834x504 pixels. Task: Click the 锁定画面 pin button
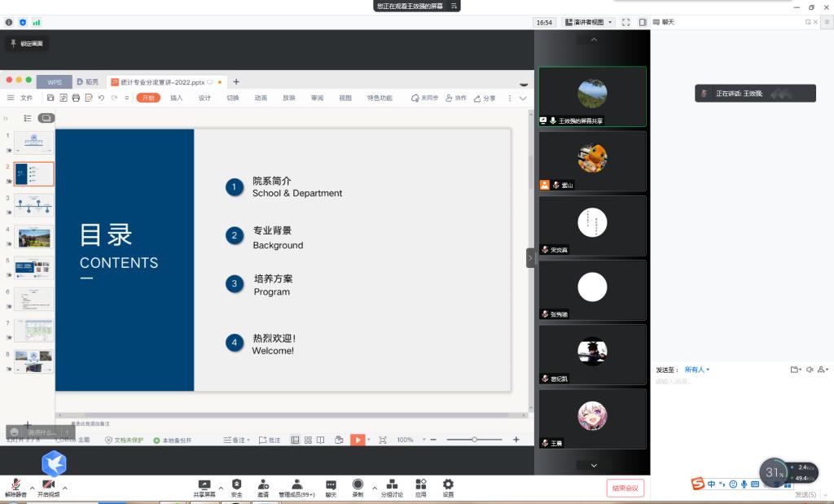click(x=27, y=43)
